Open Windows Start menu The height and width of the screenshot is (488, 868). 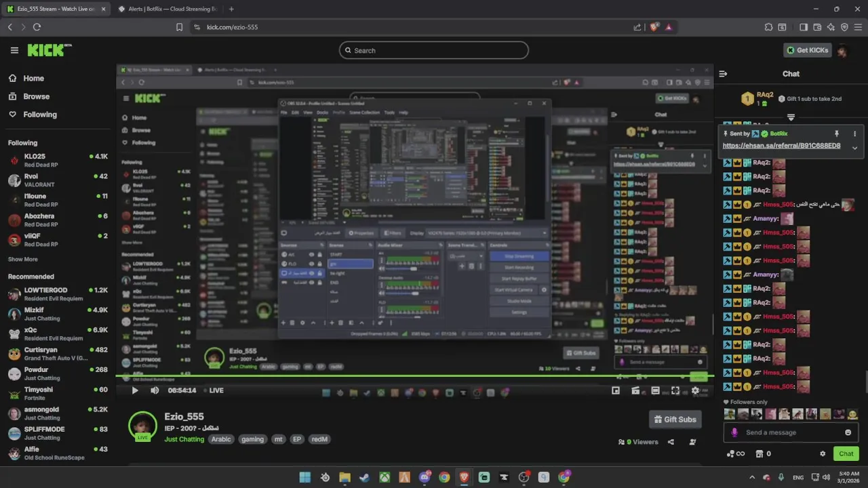(x=305, y=477)
